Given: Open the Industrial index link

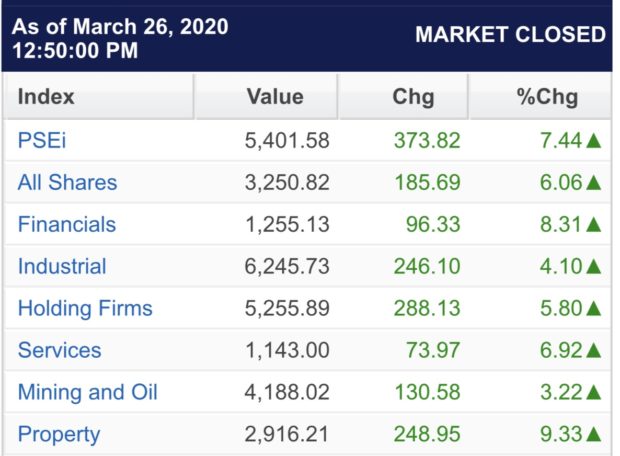Looking at the screenshot, I should 62,266.
